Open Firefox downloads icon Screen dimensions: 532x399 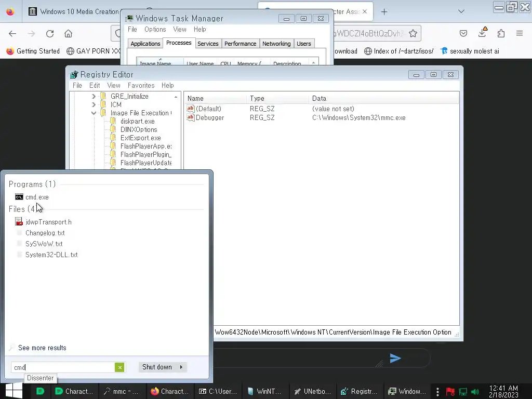482,33
